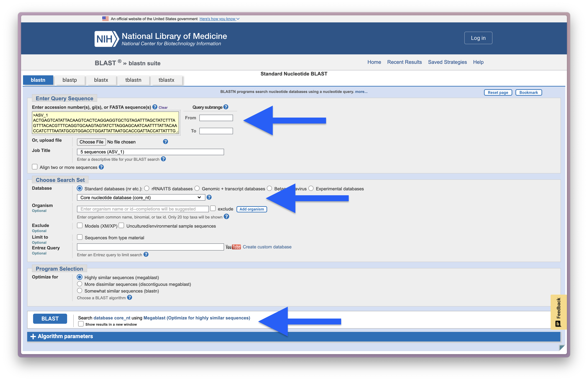Screen dimensions: 588x381
Task: Open help for Align two or more sequences
Action: tap(101, 167)
